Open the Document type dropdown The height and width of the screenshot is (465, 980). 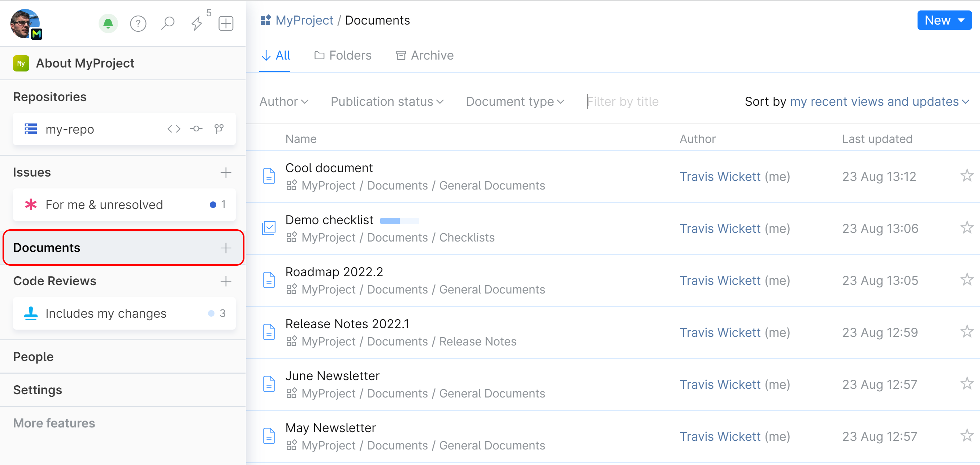click(x=514, y=101)
